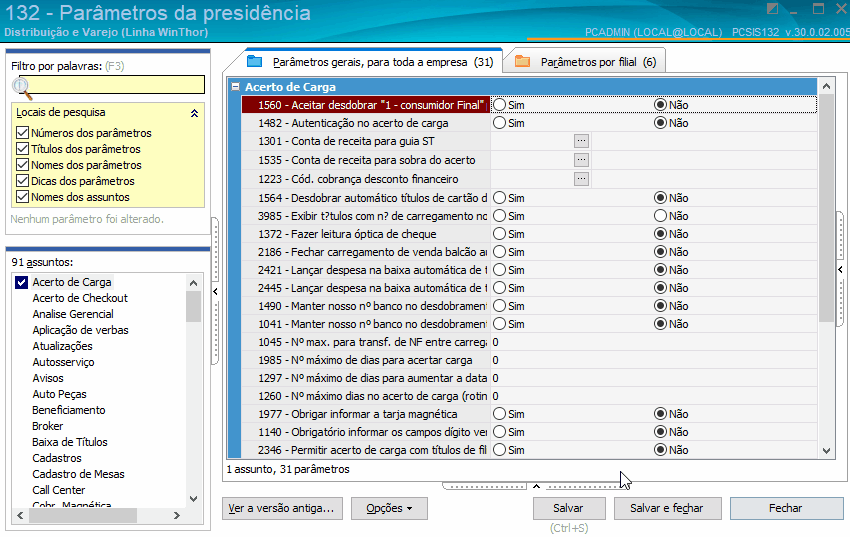The height and width of the screenshot is (537, 850).
Task: Collapse the Locais de pesquisa panel chevron
Action: click(194, 113)
